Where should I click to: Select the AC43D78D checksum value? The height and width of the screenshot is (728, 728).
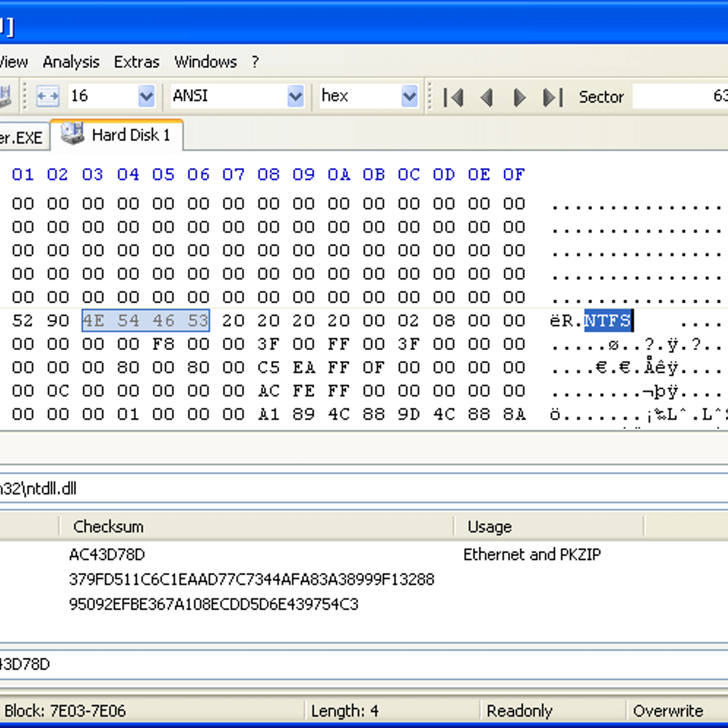click(x=107, y=554)
